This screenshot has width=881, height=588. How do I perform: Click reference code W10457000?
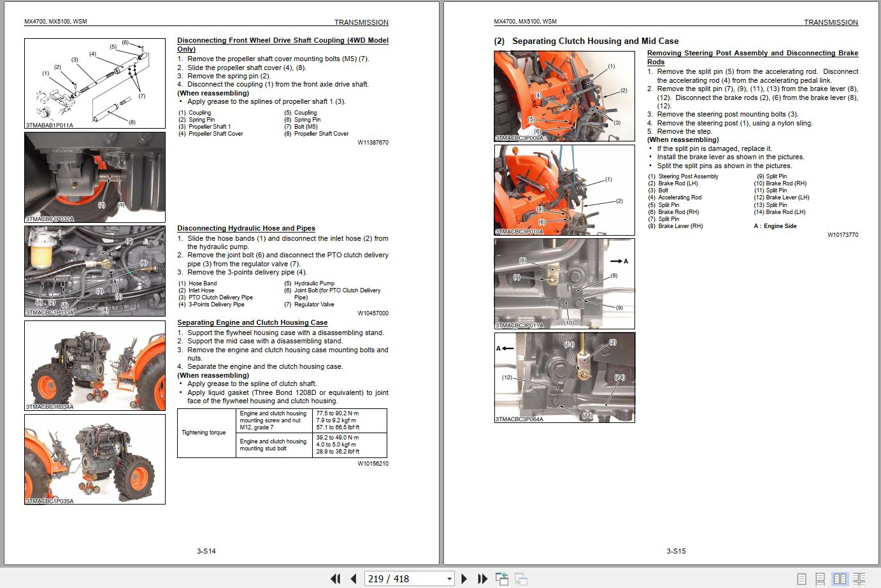coord(373,313)
